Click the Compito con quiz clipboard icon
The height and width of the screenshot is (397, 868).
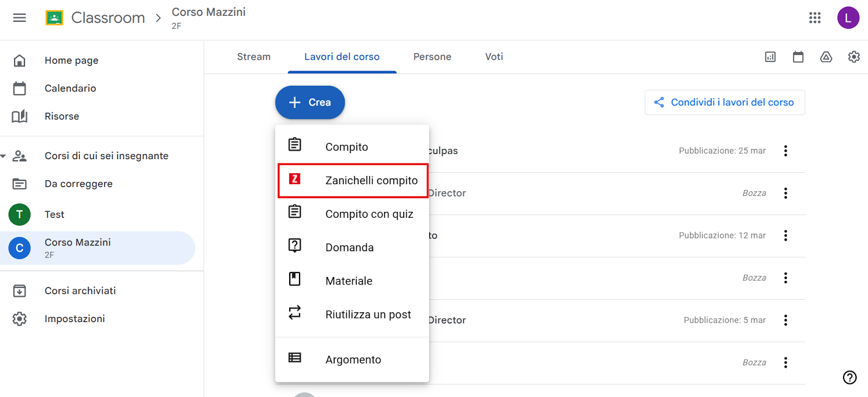(295, 211)
